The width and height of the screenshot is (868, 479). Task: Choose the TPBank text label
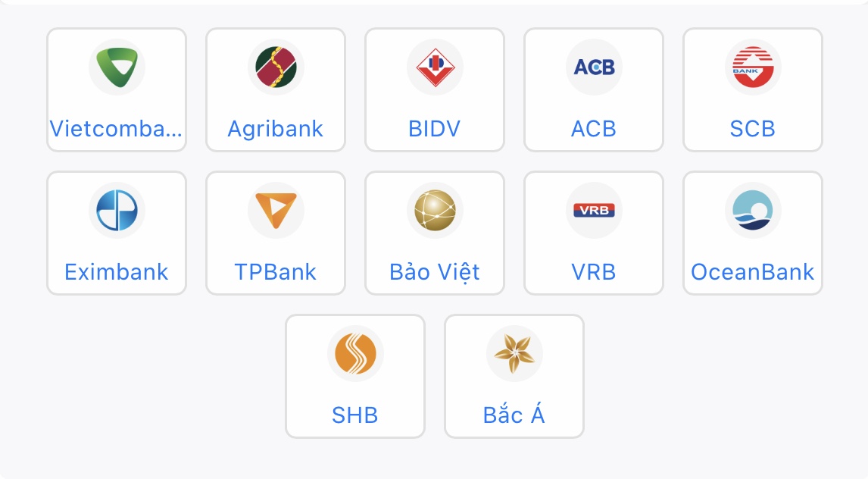point(276,272)
